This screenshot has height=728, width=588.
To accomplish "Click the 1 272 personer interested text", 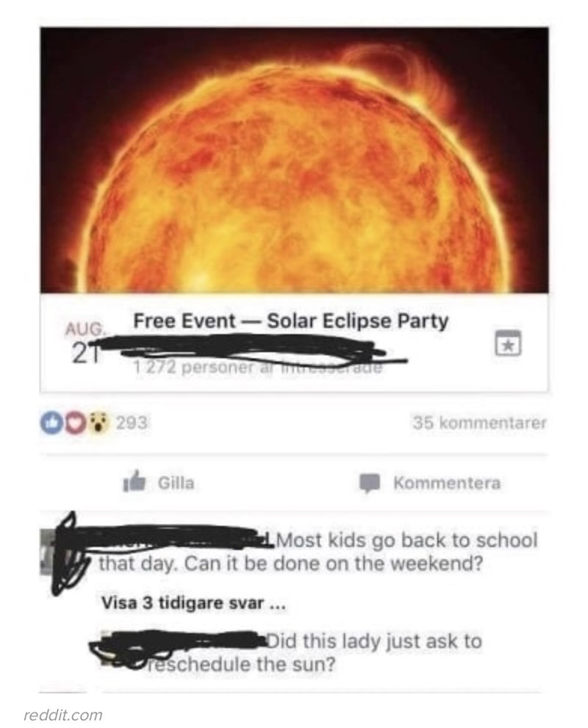I will click(258, 368).
